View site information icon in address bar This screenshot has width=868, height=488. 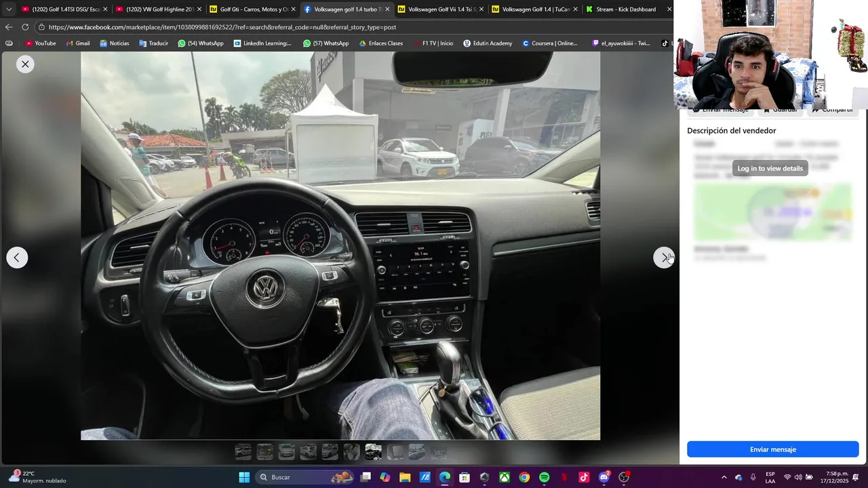pyautogui.click(x=41, y=27)
